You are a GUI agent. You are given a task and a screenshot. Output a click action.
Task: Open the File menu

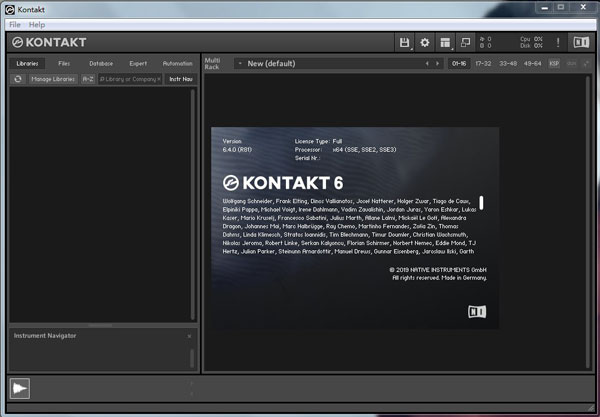(15, 24)
